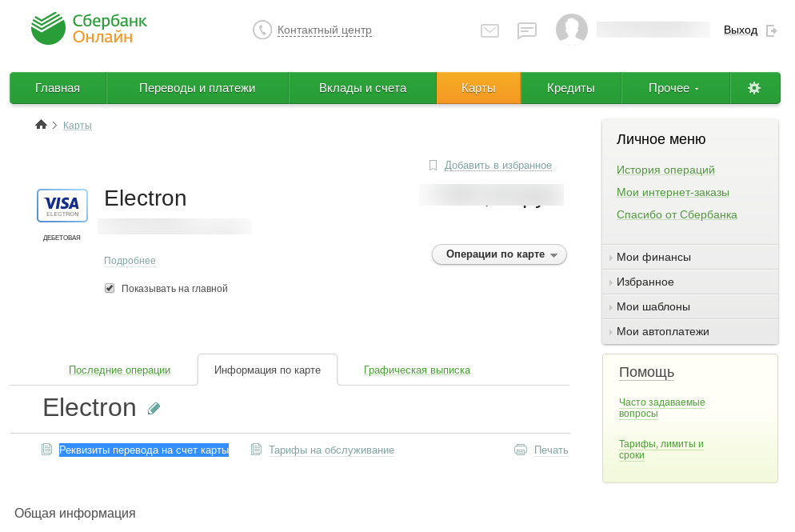Click the Контактный центр link

325,30
